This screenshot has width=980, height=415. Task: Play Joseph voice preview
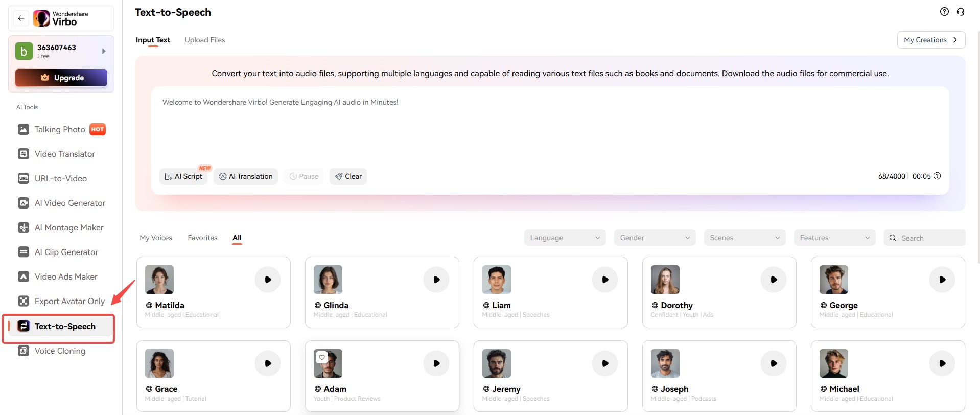pyautogui.click(x=774, y=363)
